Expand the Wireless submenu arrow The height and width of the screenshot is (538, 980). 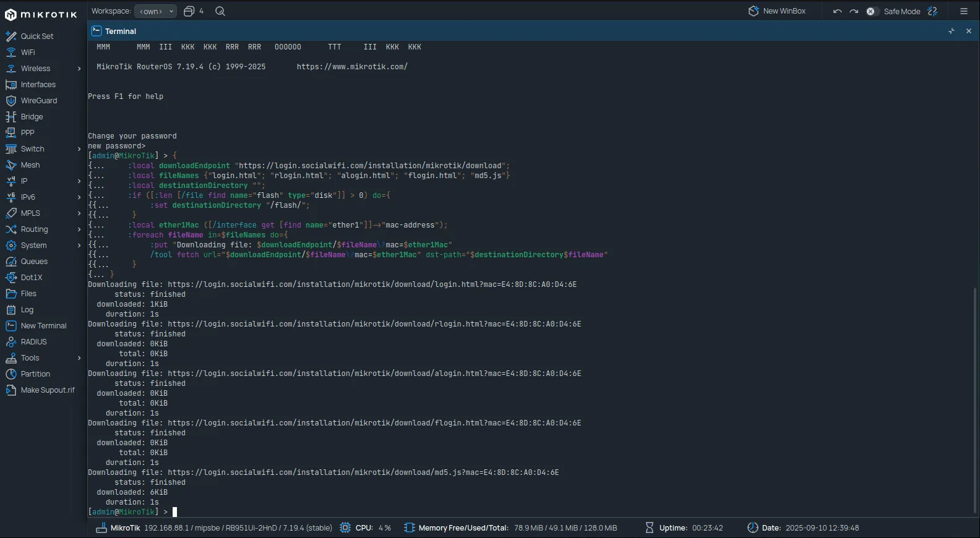click(79, 69)
